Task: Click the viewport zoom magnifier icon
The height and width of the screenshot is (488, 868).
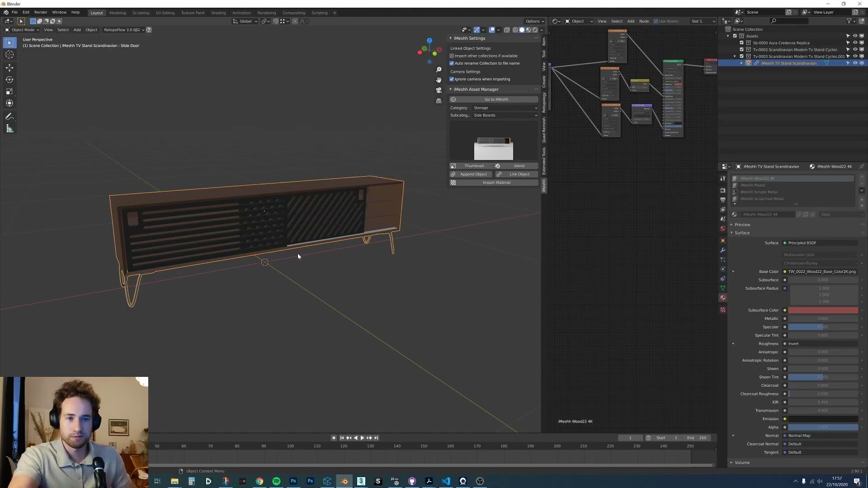Action: 439,70
